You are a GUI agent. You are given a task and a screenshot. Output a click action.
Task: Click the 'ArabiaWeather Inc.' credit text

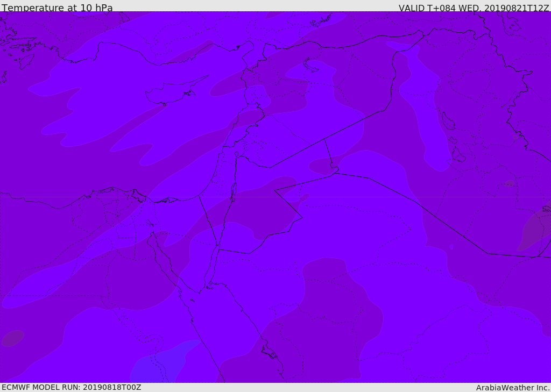click(513, 388)
